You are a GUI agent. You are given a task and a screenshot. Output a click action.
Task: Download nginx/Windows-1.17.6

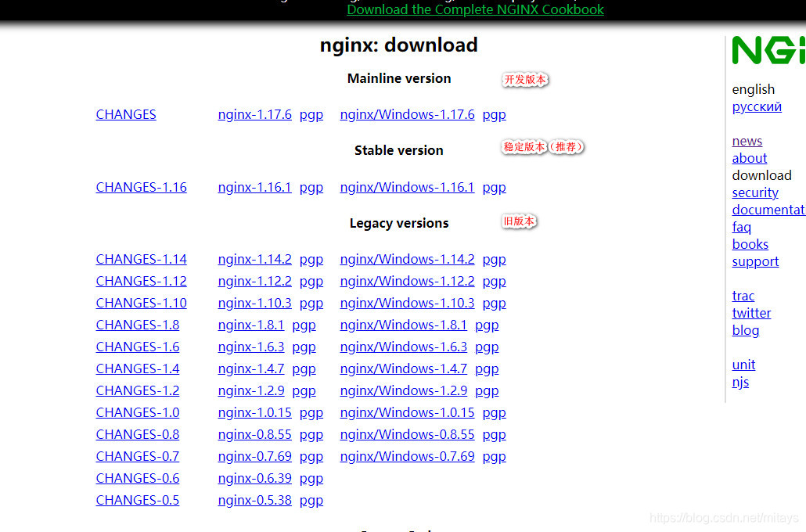(407, 114)
